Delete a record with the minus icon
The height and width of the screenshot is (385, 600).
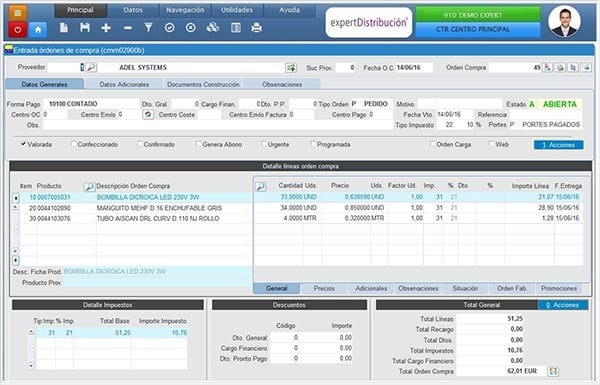pos(128,28)
